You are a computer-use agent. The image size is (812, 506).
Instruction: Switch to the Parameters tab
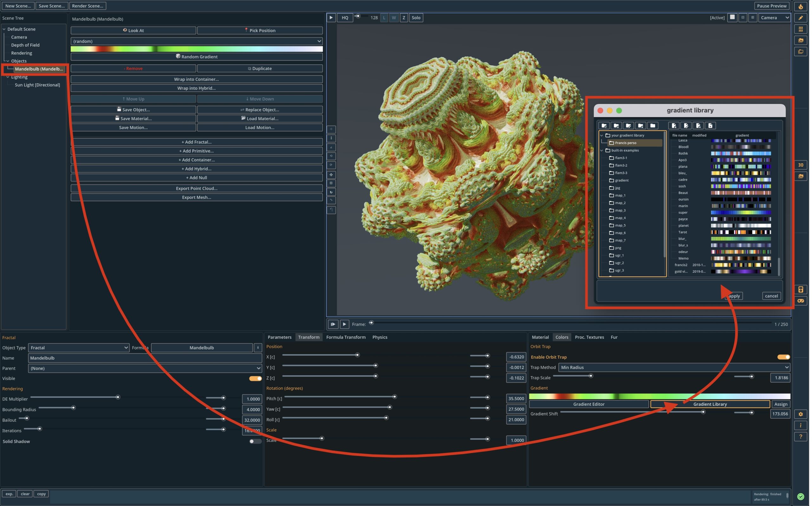click(280, 338)
